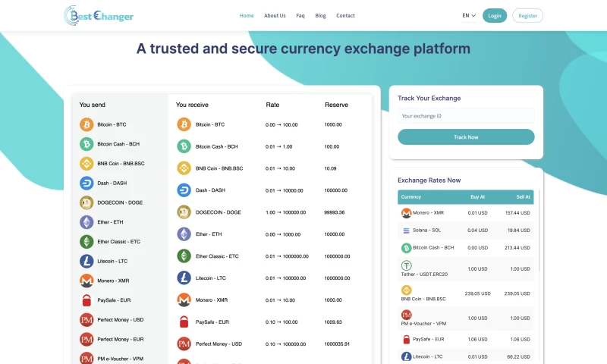Screen dimensions: 607x364
Task: Click Tether icon in Exchange Rates table
Action: (406, 266)
